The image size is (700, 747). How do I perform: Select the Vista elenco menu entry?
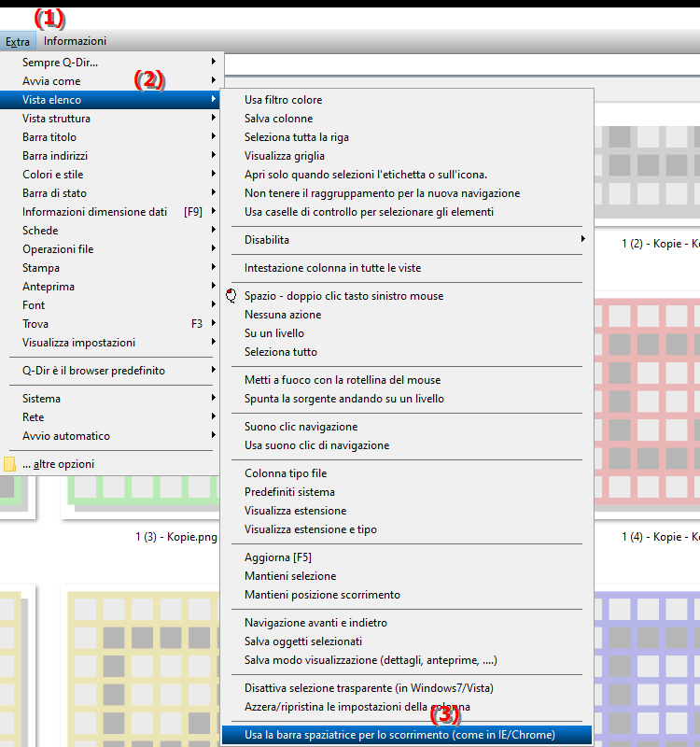pyautogui.click(x=109, y=100)
